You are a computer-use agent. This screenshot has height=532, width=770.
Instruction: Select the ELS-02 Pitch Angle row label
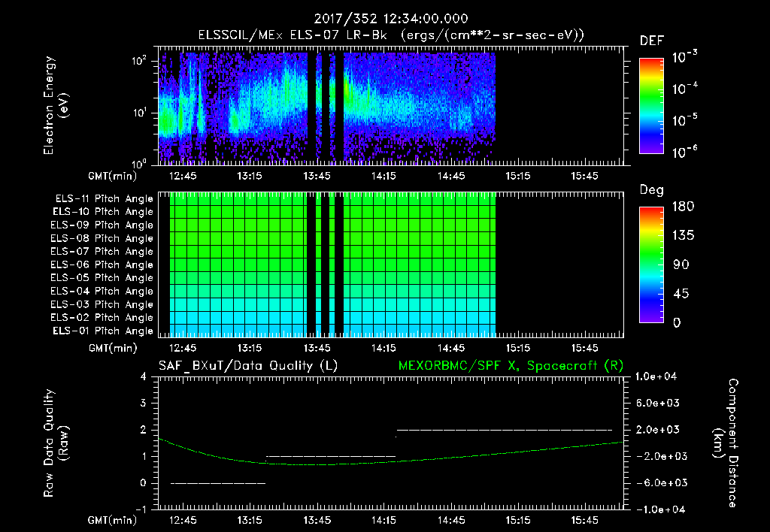click(x=102, y=318)
